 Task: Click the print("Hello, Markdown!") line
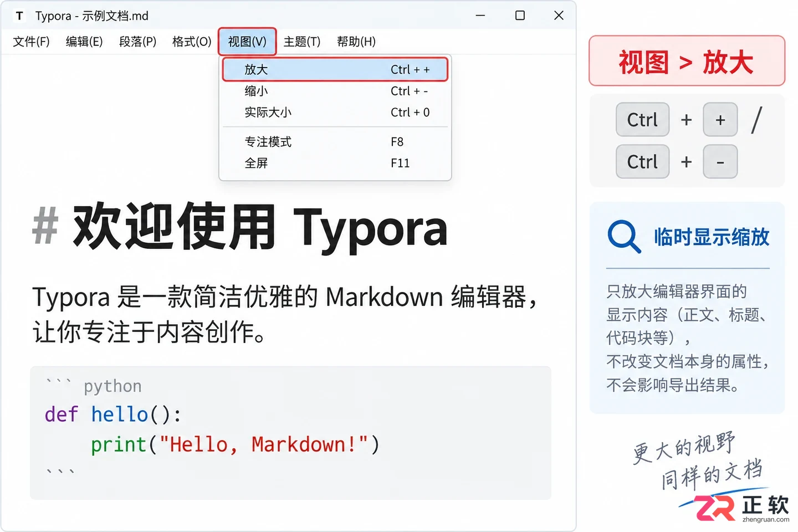point(235,444)
